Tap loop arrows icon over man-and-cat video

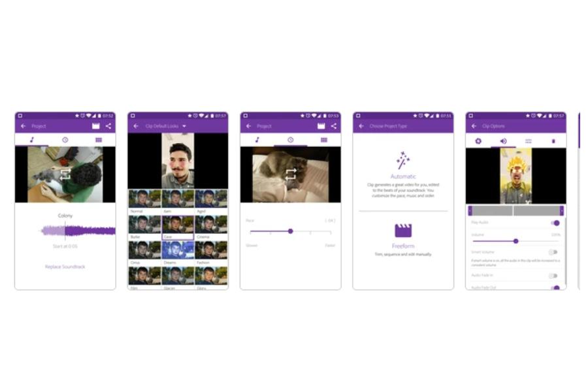(x=65, y=174)
